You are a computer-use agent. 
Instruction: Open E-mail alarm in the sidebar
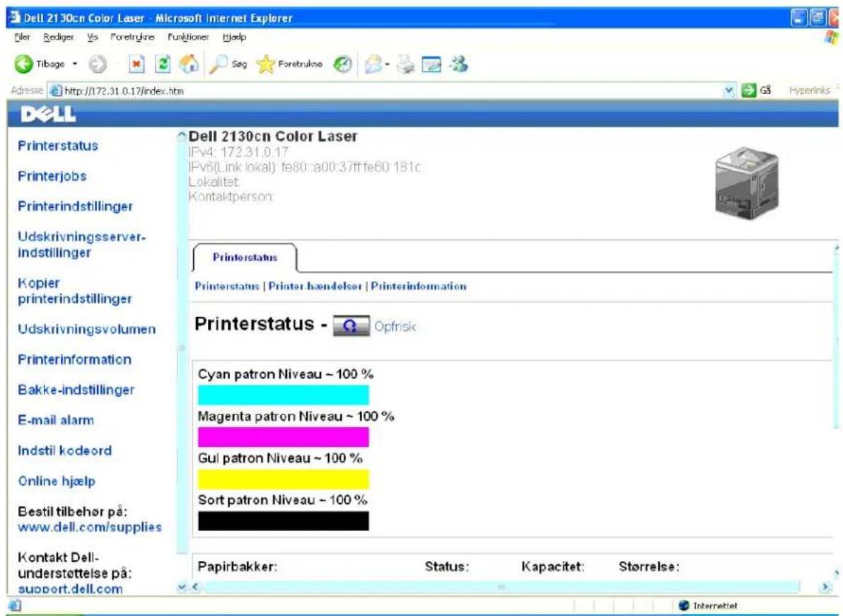(56, 420)
